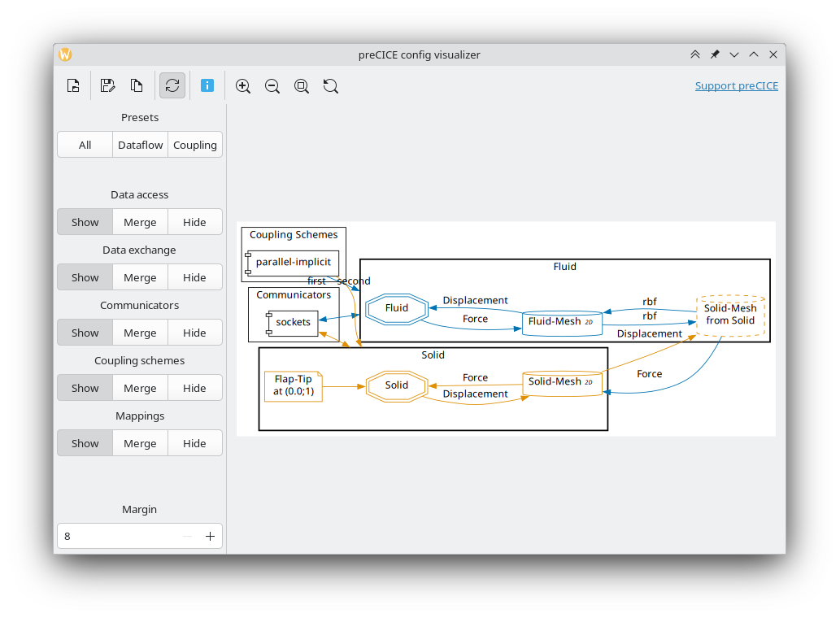Increase the Margin value
This screenshot has height=618, width=840.
click(x=209, y=535)
